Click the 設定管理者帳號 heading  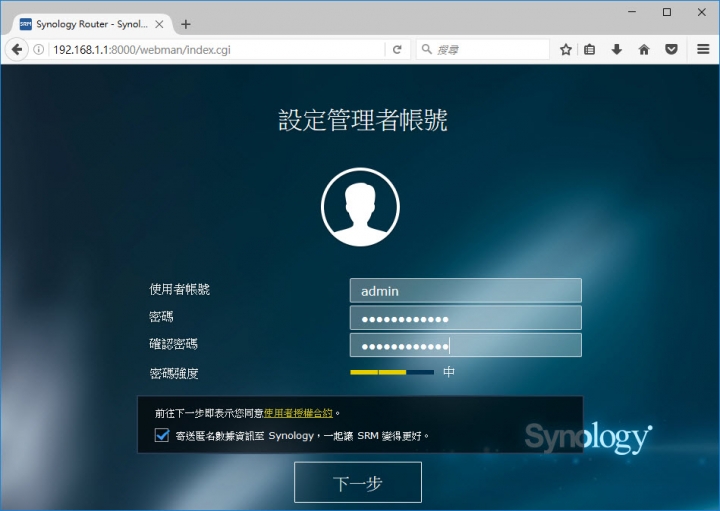coord(363,120)
